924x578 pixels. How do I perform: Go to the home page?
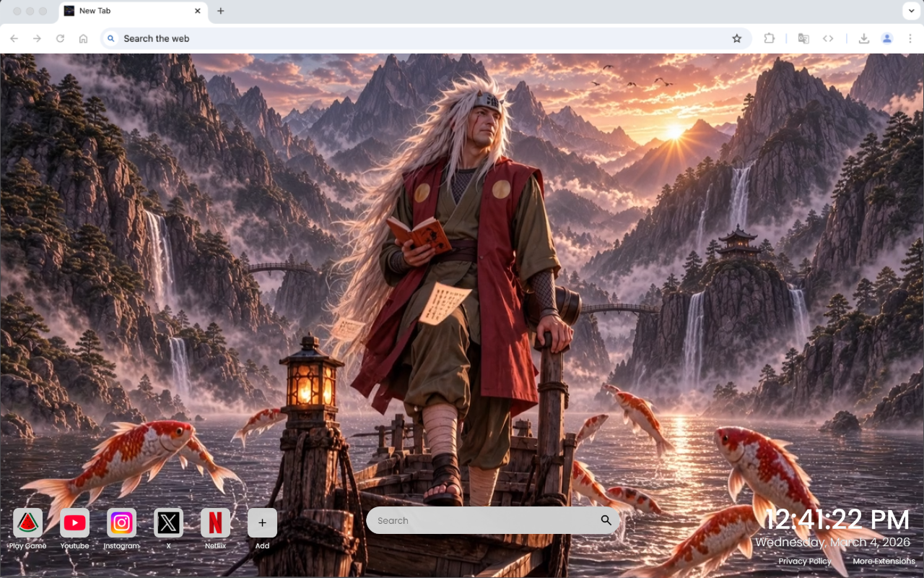click(x=83, y=38)
